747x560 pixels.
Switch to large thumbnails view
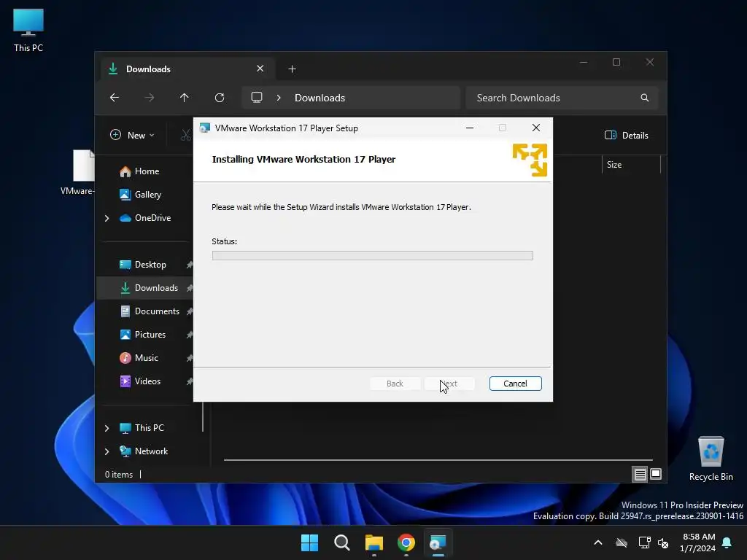(x=656, y=474)
